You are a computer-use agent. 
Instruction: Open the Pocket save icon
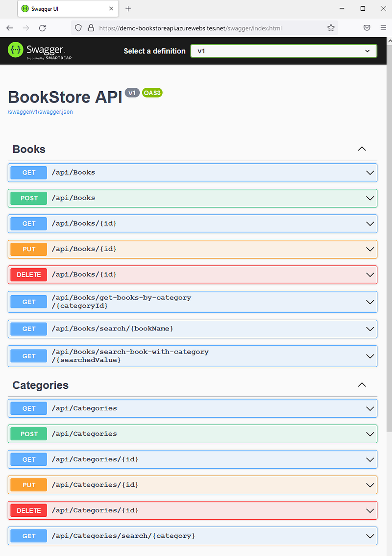tap(367, 28)
